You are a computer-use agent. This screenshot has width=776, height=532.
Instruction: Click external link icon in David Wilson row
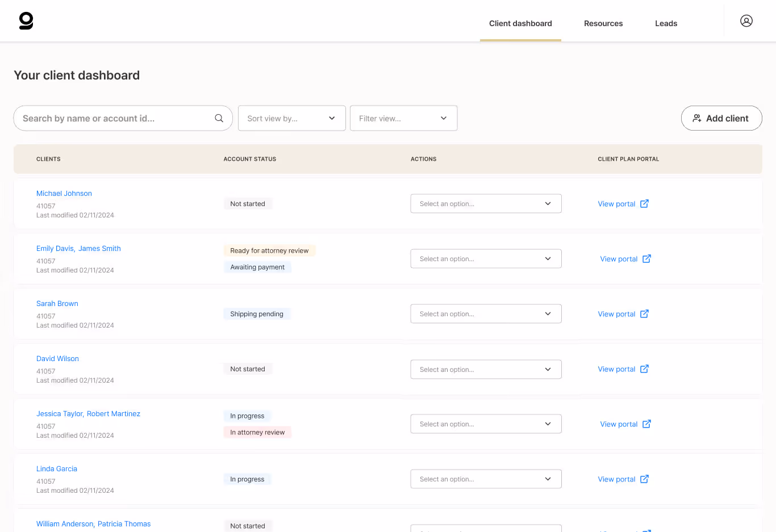point(644,369)
